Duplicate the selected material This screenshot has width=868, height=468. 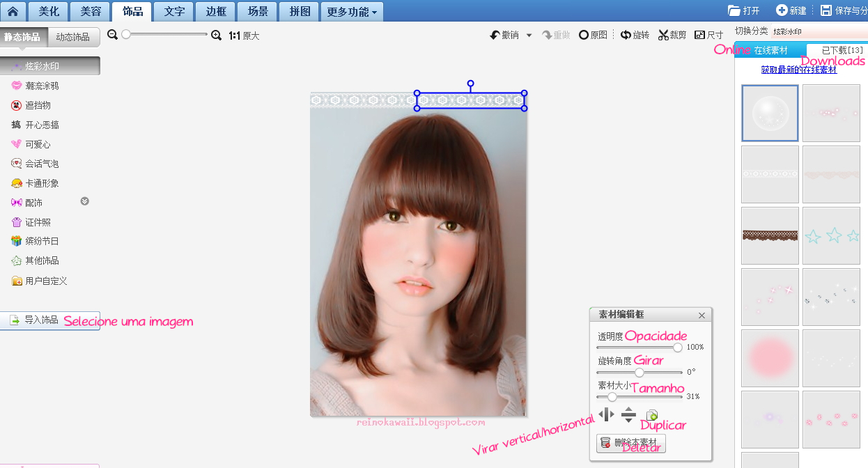pyautogui.click(x=651, y=415)
